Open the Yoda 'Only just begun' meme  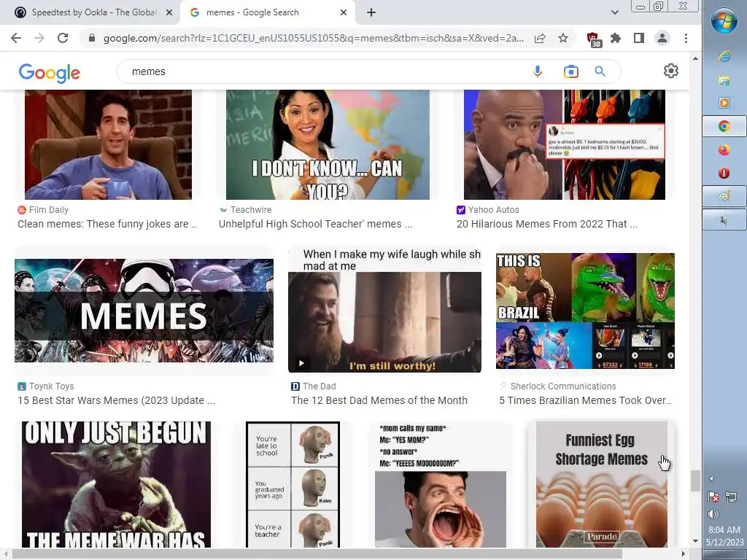click(116, 484)
